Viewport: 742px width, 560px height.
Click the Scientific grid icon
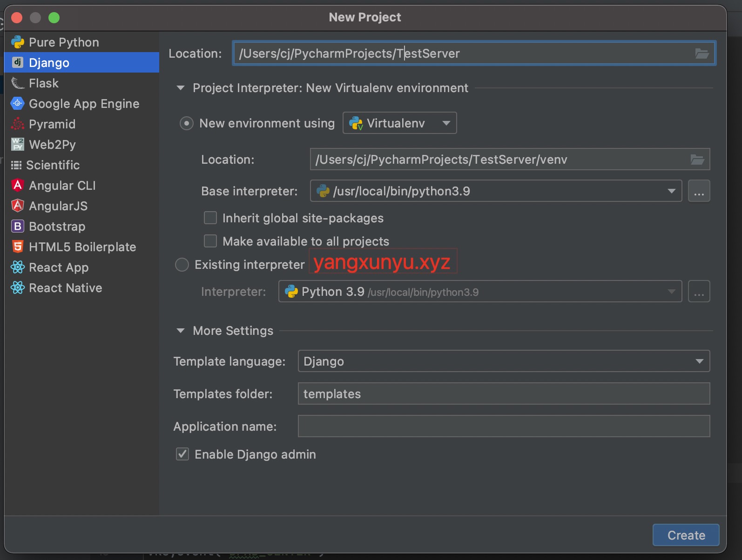(16, 165)
